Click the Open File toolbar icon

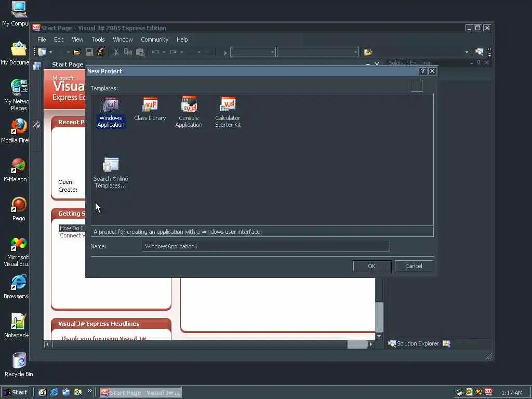[x=77, y=52]
